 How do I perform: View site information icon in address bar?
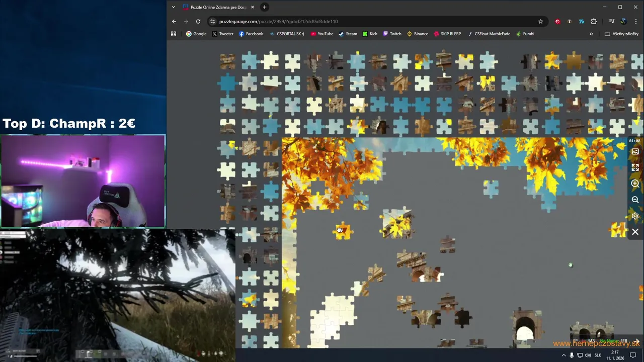click(x=212, y=22)
